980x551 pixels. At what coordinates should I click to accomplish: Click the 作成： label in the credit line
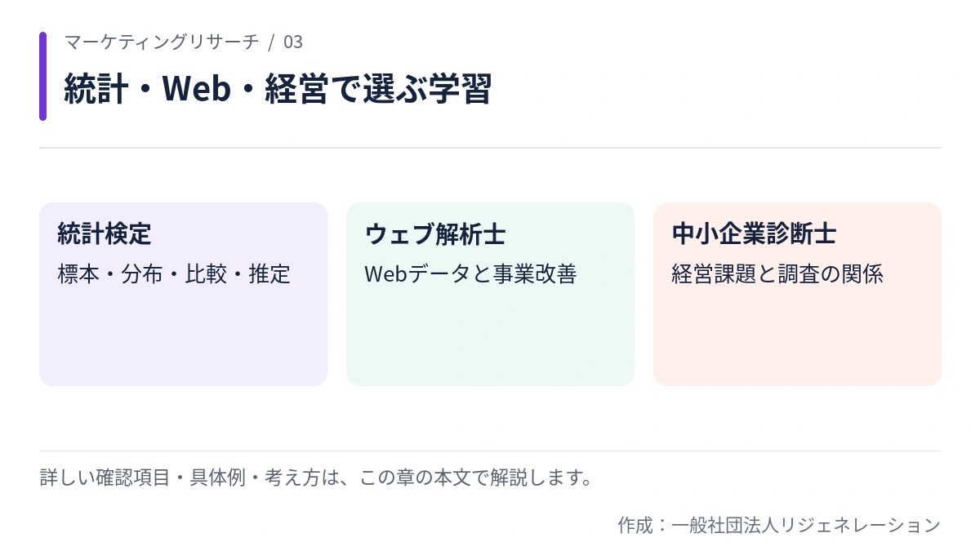[644, 525]
